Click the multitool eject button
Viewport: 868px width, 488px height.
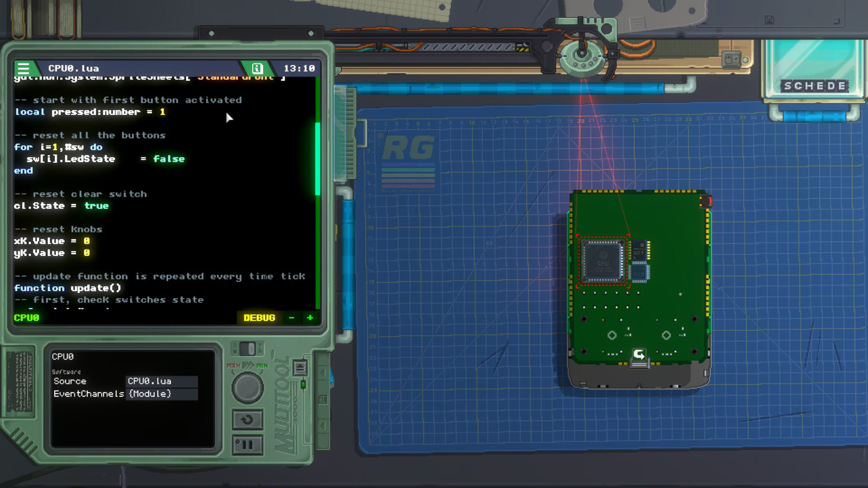pyautogui.click(x=300, y=368)
